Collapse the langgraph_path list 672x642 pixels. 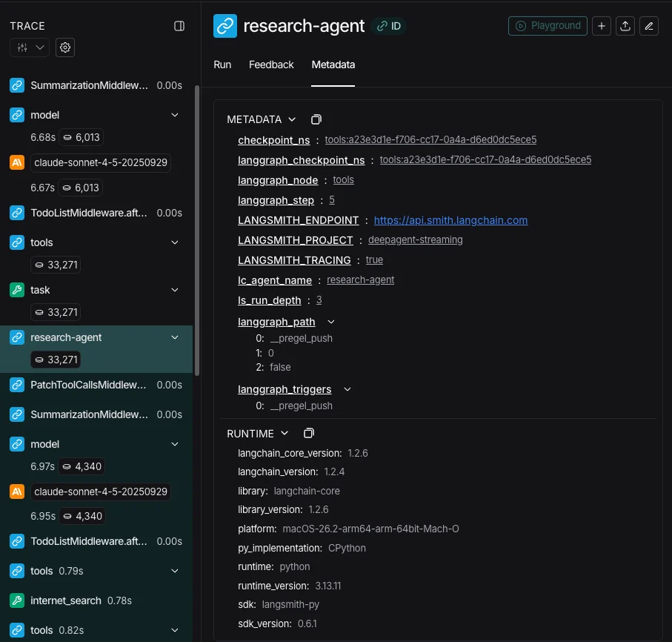coord(331,322)
